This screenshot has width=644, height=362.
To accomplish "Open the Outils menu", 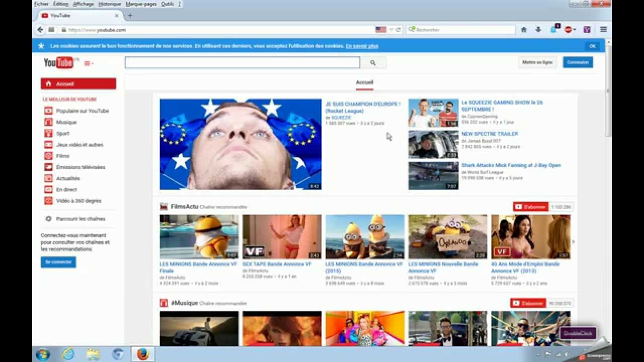I will 168,4.
